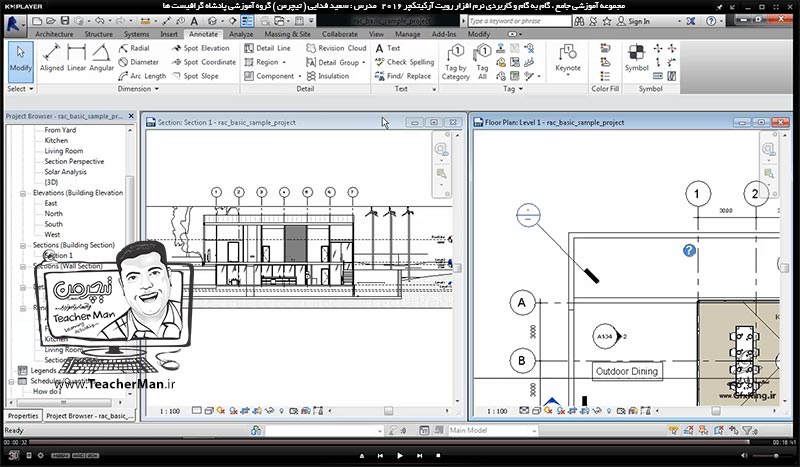This screenshot has height=467, width=800.
Task: Select the Symbol tool
Action: point(636,58)
